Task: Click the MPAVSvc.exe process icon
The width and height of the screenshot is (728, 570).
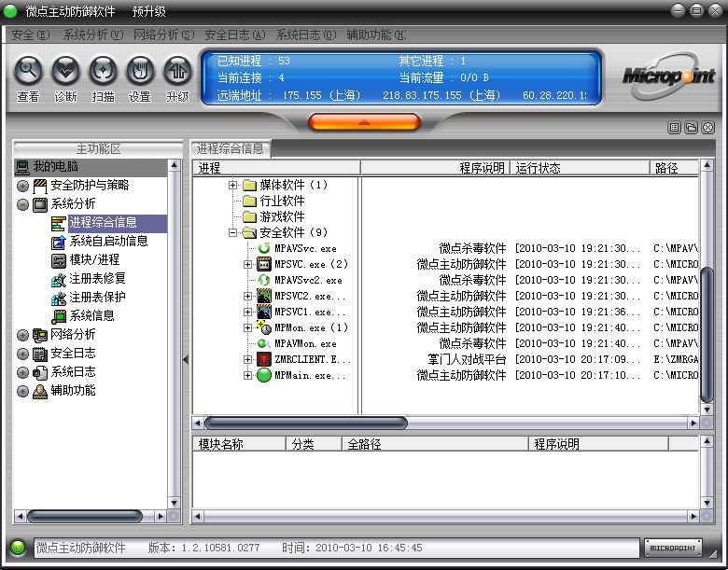Action: click(264, 248)
